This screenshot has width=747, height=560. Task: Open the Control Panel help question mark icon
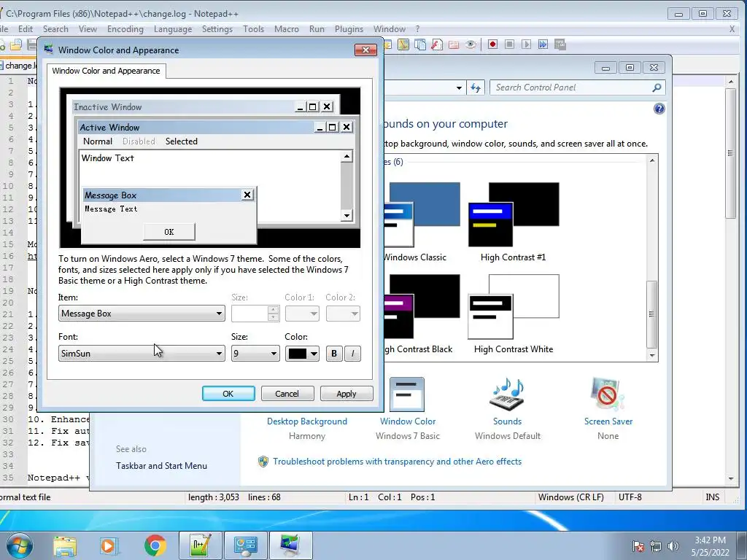659,109
